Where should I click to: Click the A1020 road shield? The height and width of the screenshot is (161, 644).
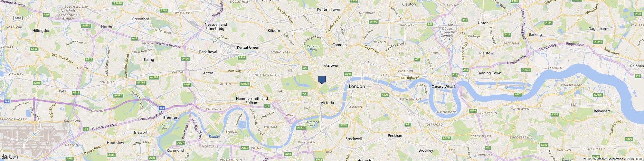click(x=526, y=70)
